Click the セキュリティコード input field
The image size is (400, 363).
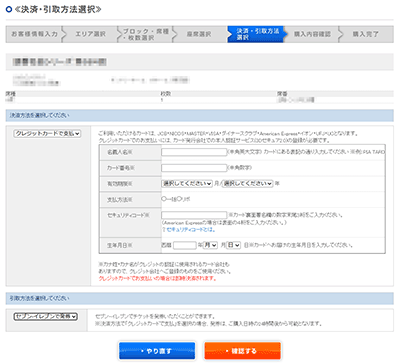(x=194, y=215)
